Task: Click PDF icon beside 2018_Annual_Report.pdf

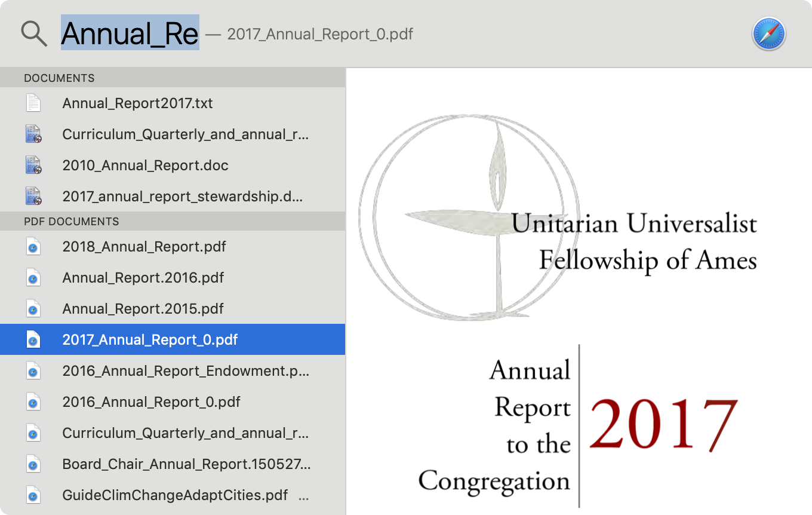Action: (33, 246)
